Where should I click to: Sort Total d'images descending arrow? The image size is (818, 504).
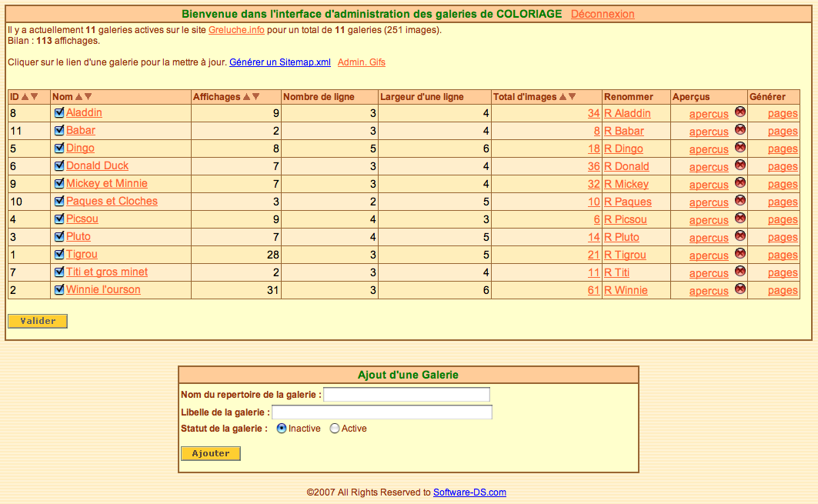click(x=573, y=96)
